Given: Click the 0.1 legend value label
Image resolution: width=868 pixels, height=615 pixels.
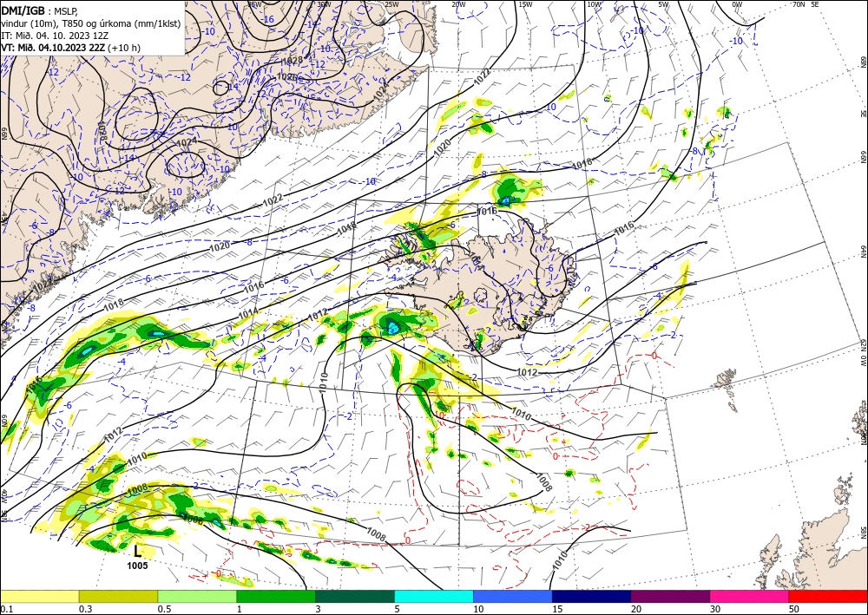Looking at the screenshot, I should coord(5,608).
